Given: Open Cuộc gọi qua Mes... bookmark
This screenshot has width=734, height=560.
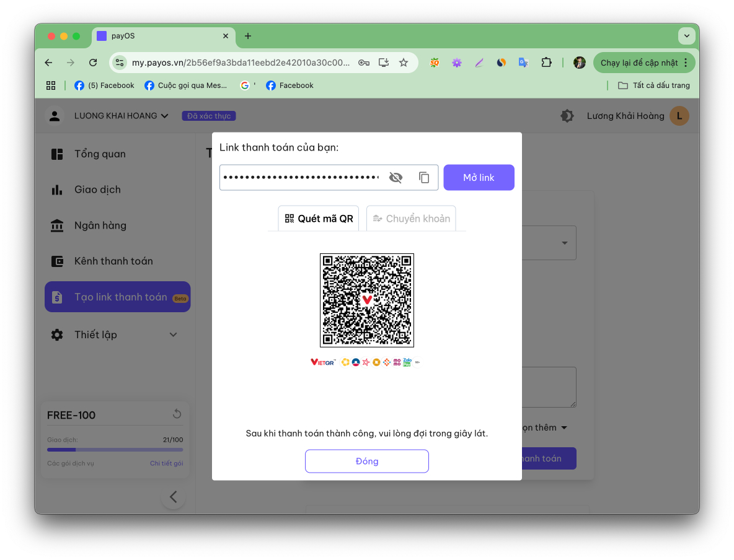Looking at the screenshot, I should [186, 85].
